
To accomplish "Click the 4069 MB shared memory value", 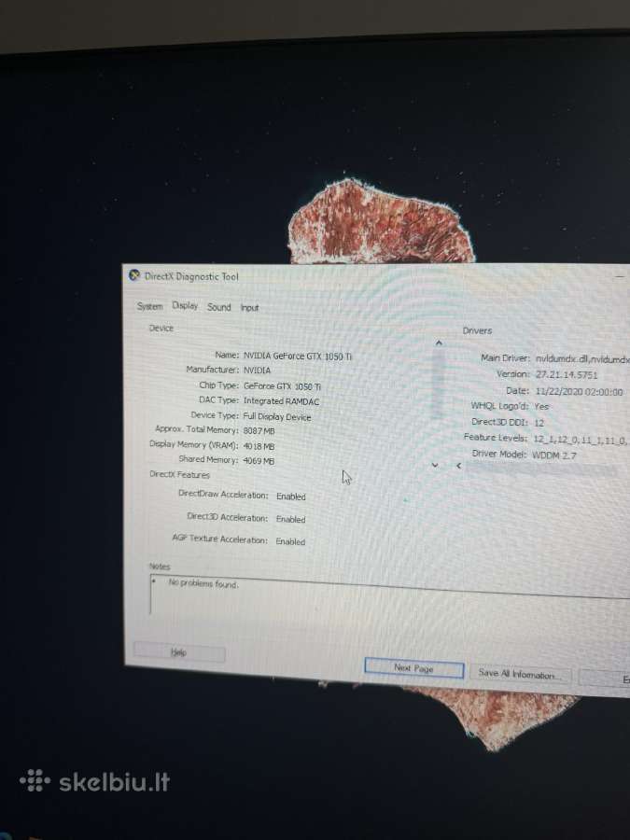I will click(259, 461).
